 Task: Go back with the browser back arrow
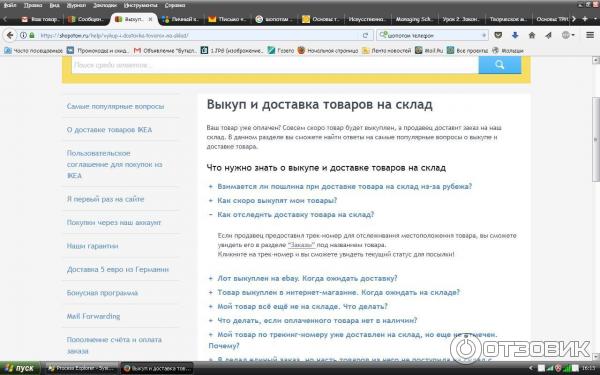point(10,35)
